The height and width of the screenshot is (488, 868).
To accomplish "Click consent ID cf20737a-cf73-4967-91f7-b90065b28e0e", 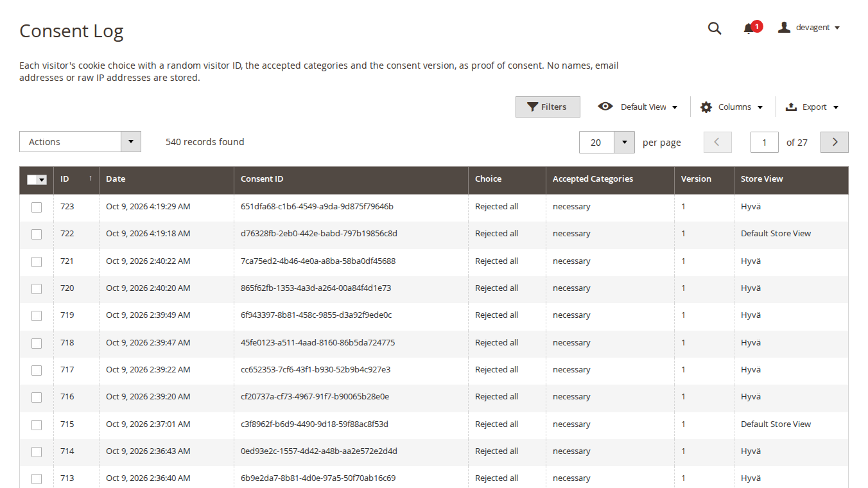I will pos(315,397).
